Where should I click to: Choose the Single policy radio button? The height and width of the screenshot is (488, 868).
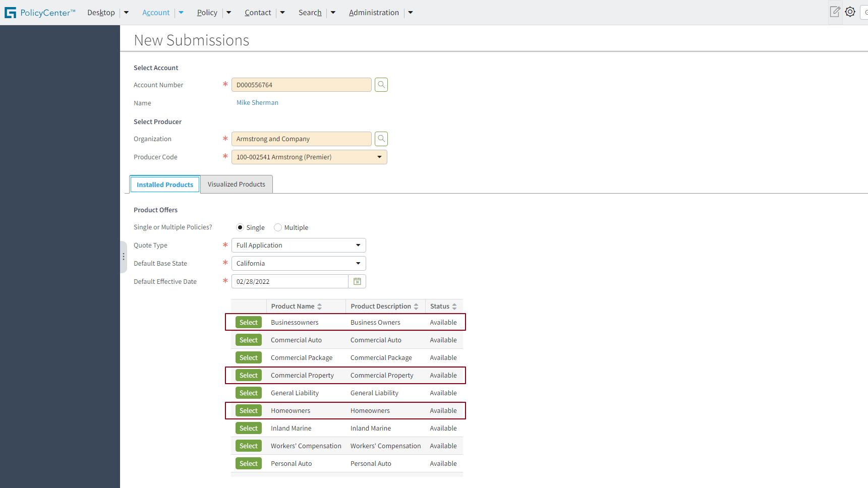240,227
